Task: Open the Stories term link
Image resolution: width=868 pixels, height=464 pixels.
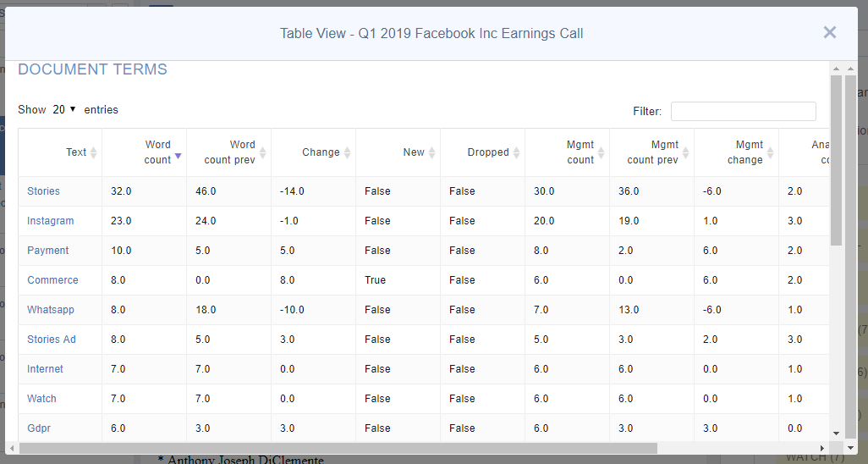Action: (43, 191)
